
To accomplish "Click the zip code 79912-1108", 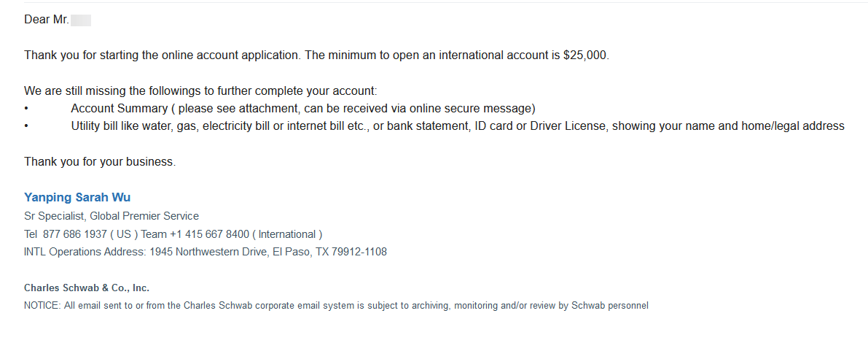I will [x=359, y=252].
